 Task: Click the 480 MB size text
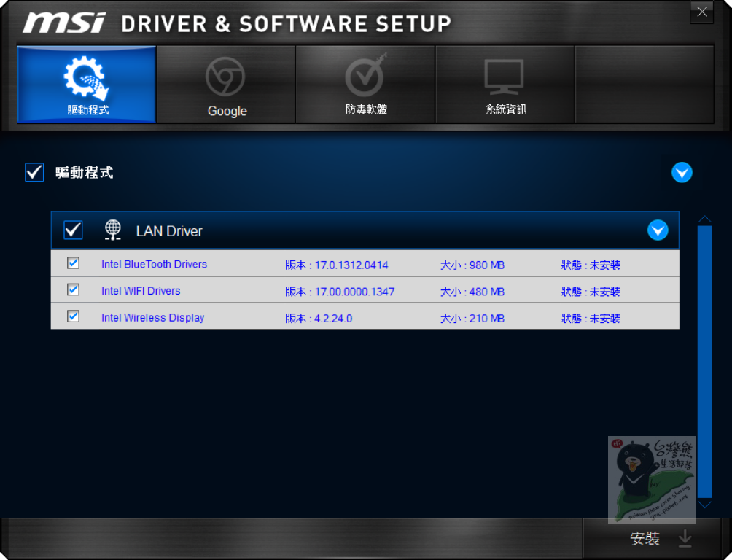point(487,292)
